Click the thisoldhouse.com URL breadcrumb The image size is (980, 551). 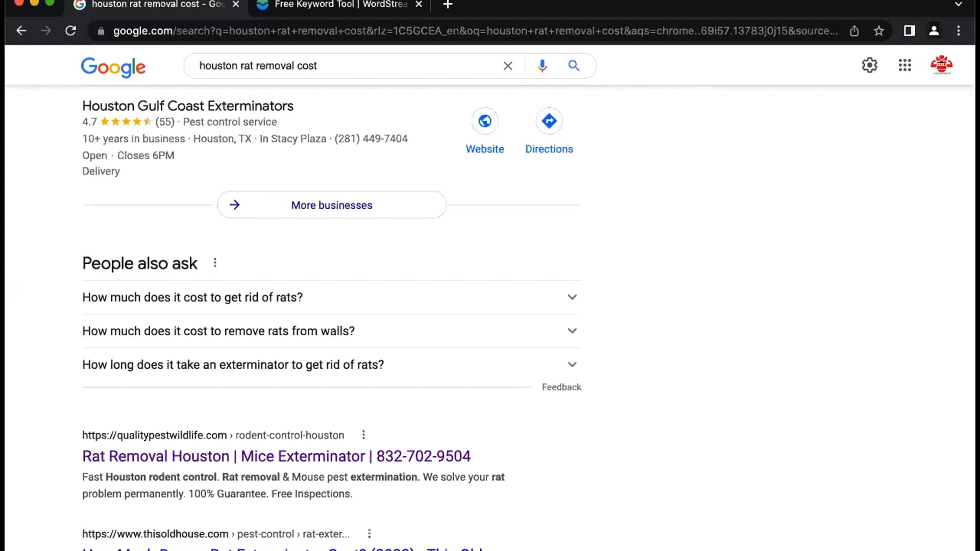point(216,534)
